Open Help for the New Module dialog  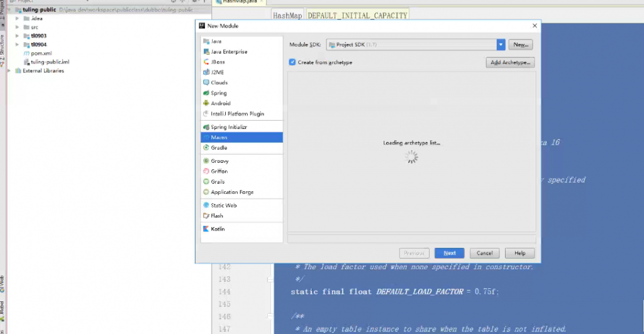tap(520, 253)
